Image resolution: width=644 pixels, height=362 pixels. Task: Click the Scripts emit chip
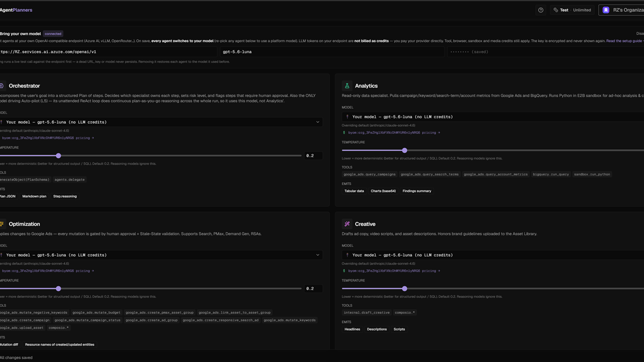(x=399, y=329)
